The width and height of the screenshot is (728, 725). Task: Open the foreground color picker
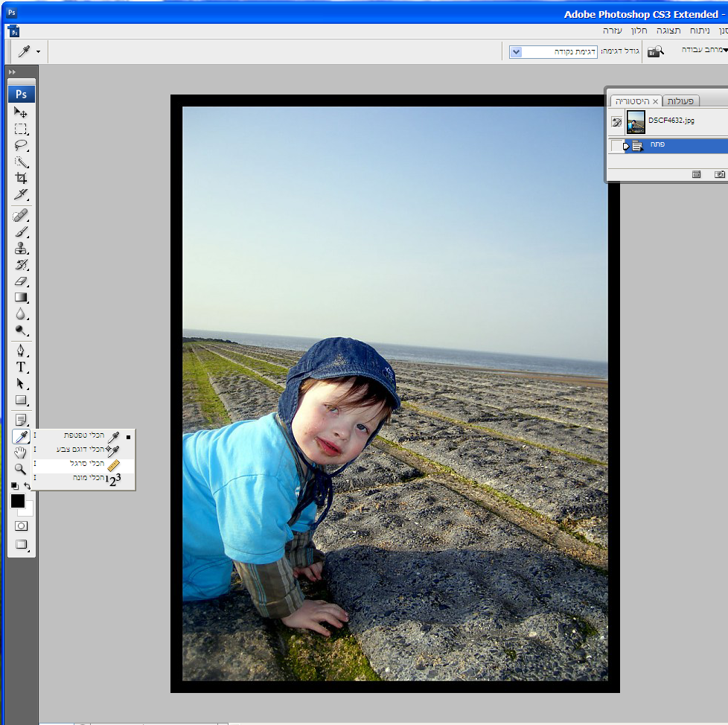(18, 501)
